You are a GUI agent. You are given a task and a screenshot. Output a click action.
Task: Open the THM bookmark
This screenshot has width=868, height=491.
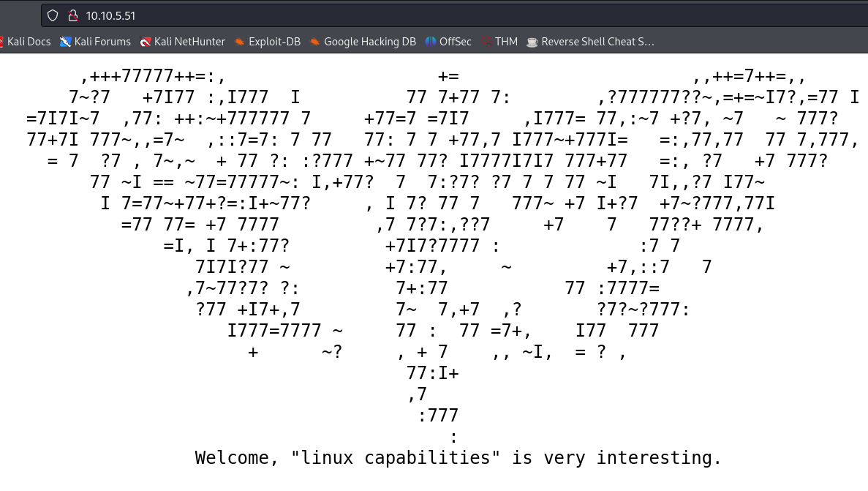[499, 42]
